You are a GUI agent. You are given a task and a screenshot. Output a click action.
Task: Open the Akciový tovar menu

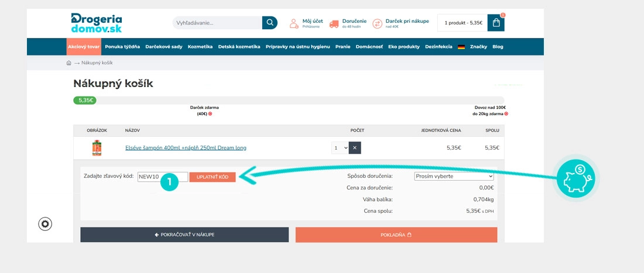pyautogui.click(x=84, y=47)
